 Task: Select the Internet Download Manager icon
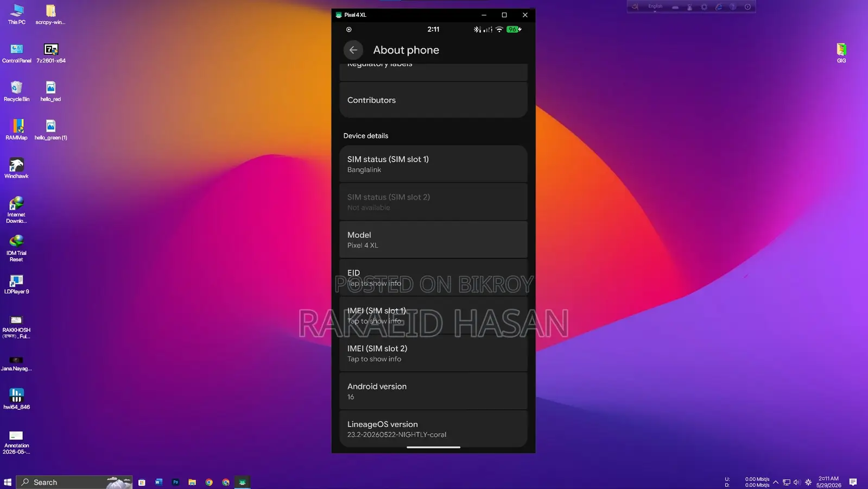point(16,210)
